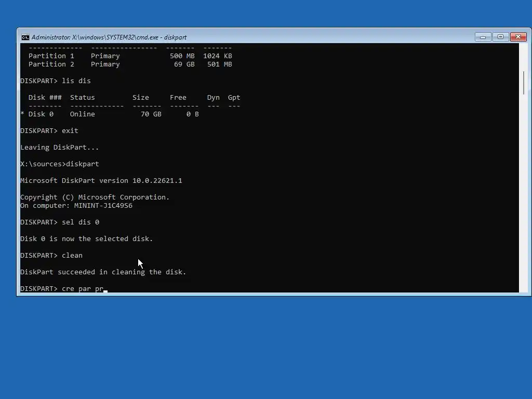
Task: Click the window title 'Administrator: X:\windows\SYSTEM32\cmd.exe - diskpart'
Action: coord(109,37)
